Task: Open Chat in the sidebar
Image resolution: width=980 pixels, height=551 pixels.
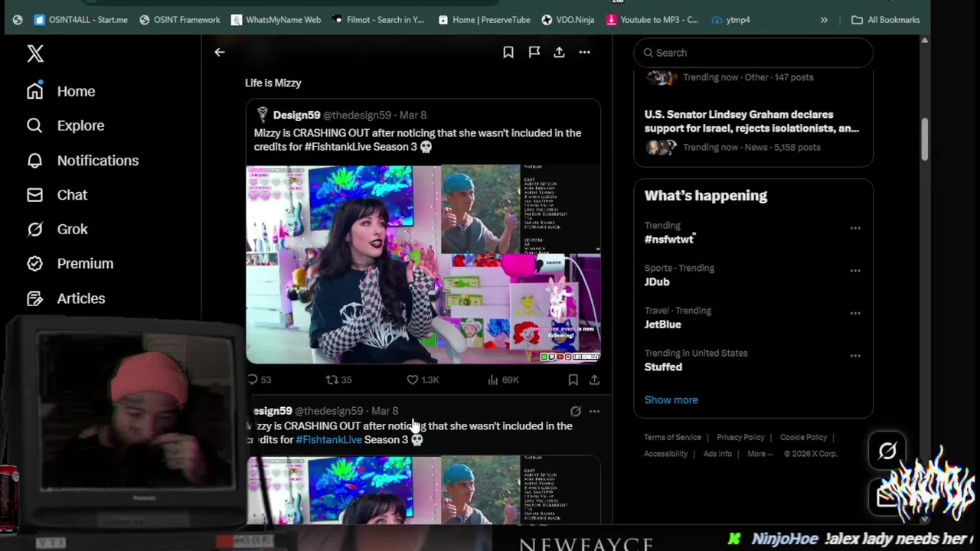Action: pos(57,195)
